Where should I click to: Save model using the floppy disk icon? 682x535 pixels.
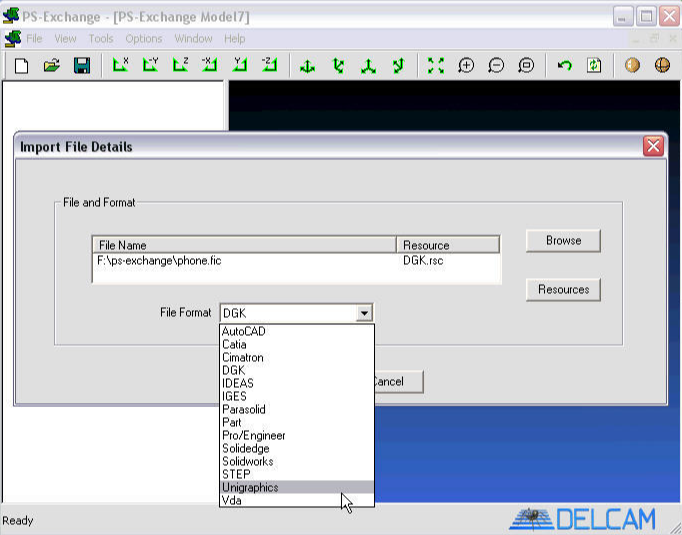pyautogui.click(x=82, y=66)
